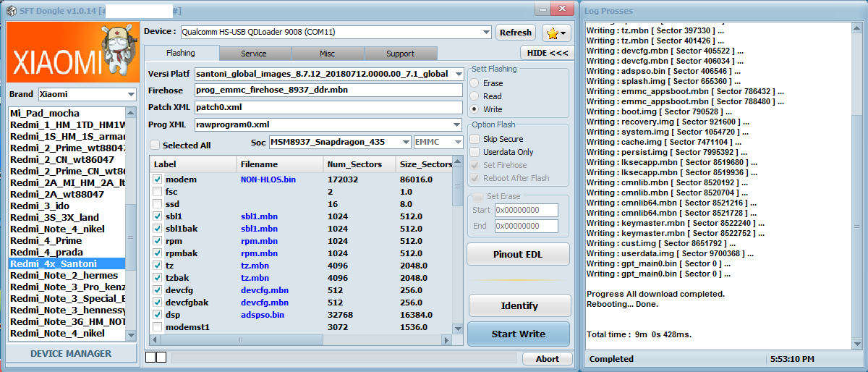This screenshot has width=868, height=372.
Task: Click the adspso.bin filename in table
Action: 262,315
